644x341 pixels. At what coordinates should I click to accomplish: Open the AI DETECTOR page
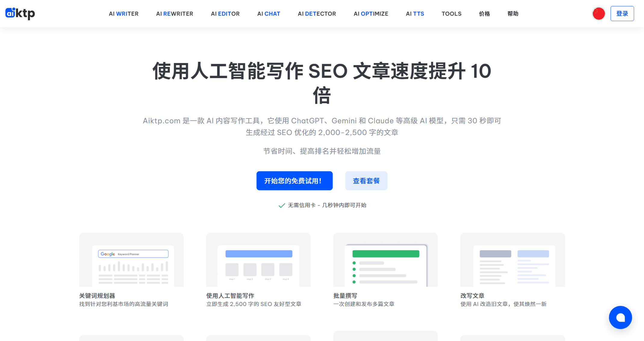(x=317, y=14)
